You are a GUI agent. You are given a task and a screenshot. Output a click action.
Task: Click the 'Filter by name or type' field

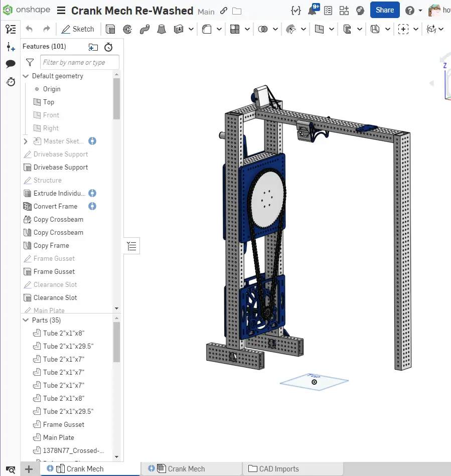click(x=79, y=62)
